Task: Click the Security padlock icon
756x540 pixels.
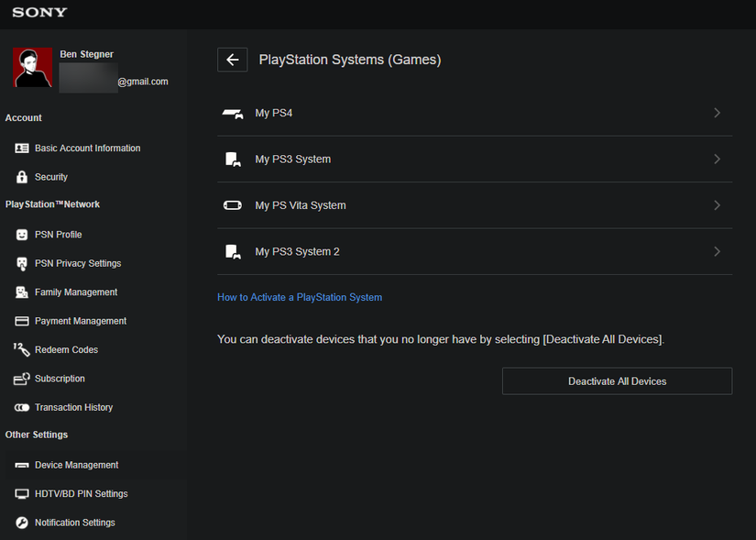Action: point(22,177)
